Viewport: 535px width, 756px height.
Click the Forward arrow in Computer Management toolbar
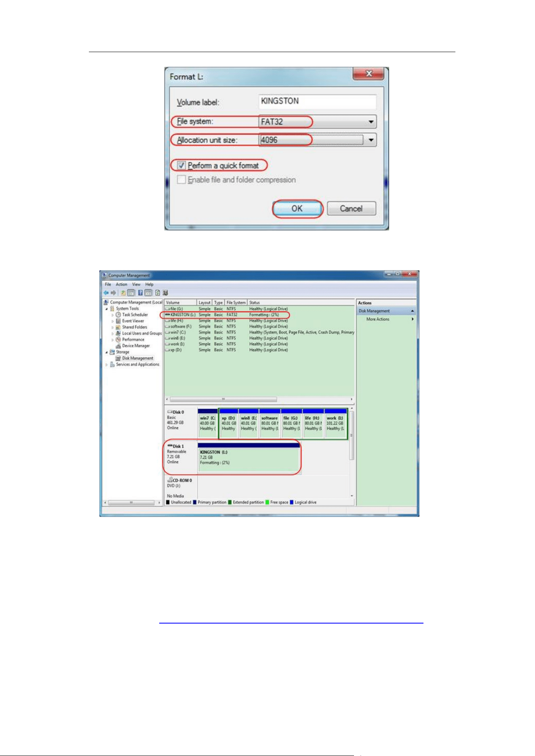coord(113,293)
